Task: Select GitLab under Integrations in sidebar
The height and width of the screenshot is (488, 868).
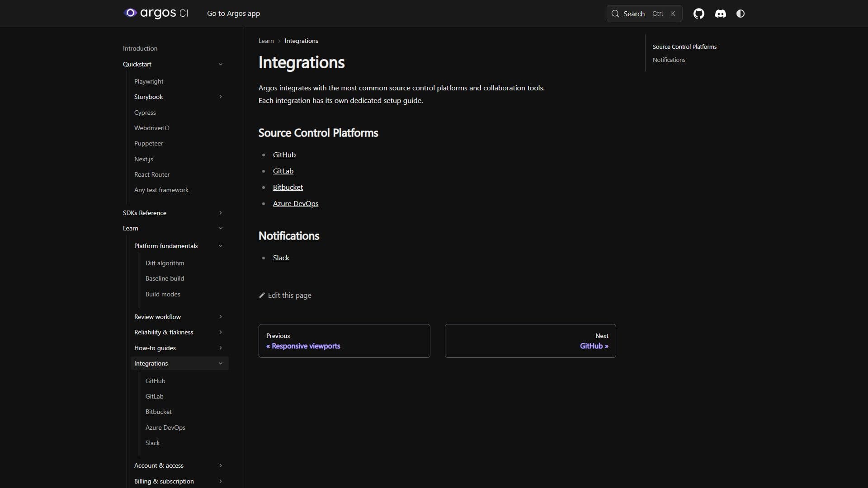Action: pyautogui.click(x=154, y=396)
